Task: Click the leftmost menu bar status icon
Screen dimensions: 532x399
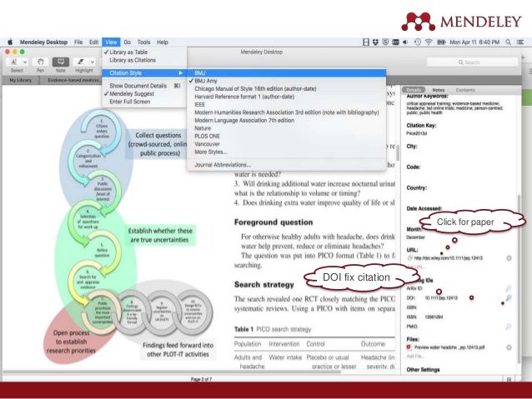Action: (x=366, y=42)
